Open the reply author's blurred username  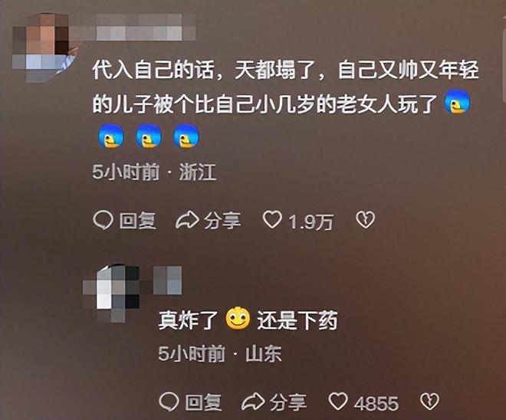[x=167, y=280]
